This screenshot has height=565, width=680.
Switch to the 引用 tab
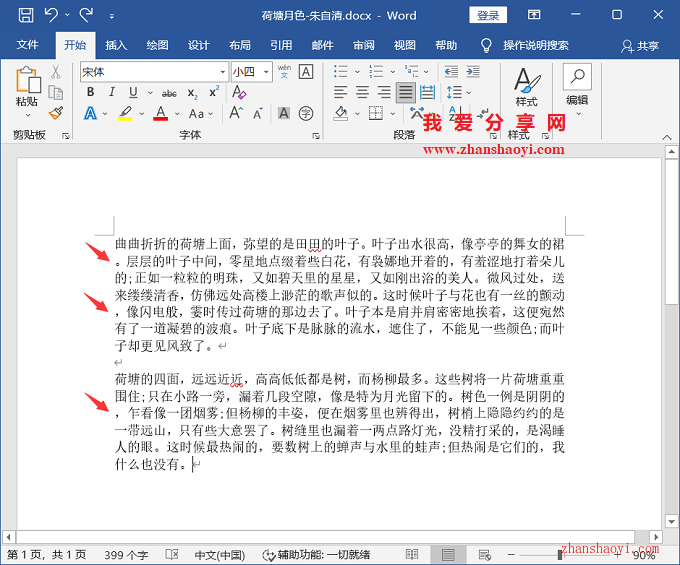(281, 45)
